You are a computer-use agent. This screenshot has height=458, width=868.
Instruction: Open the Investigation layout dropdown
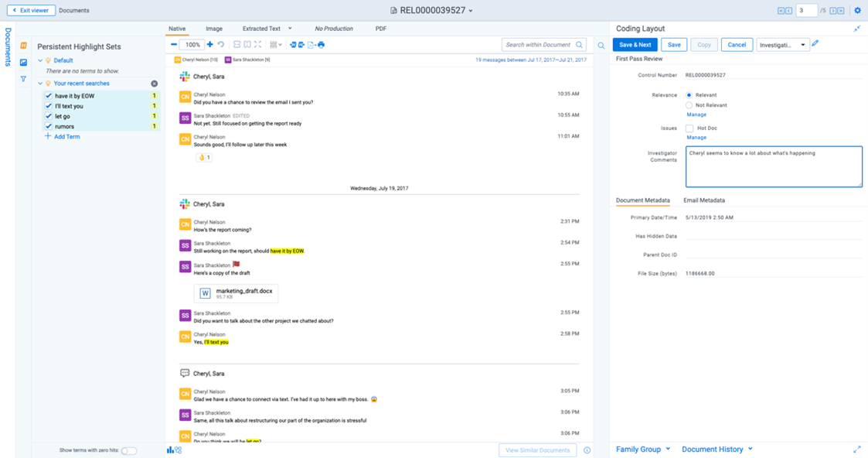click(783, 45)
